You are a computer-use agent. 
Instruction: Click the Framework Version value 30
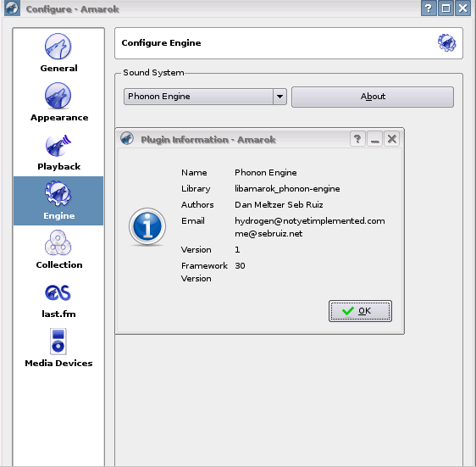click(x=240, y=266)
